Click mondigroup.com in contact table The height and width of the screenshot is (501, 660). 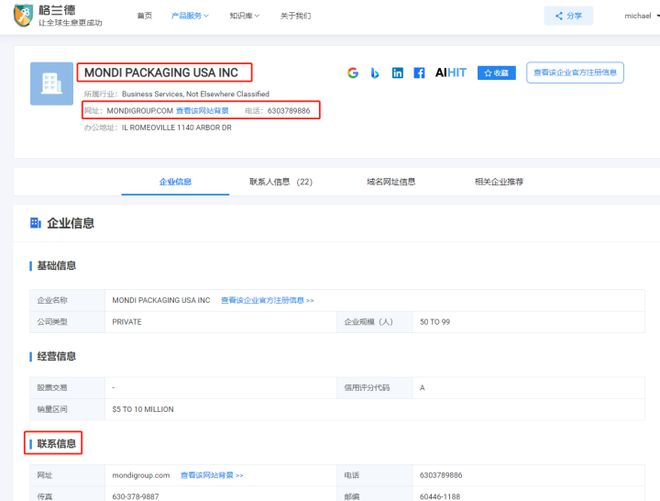pyautogui.click(x=141, y=475)
